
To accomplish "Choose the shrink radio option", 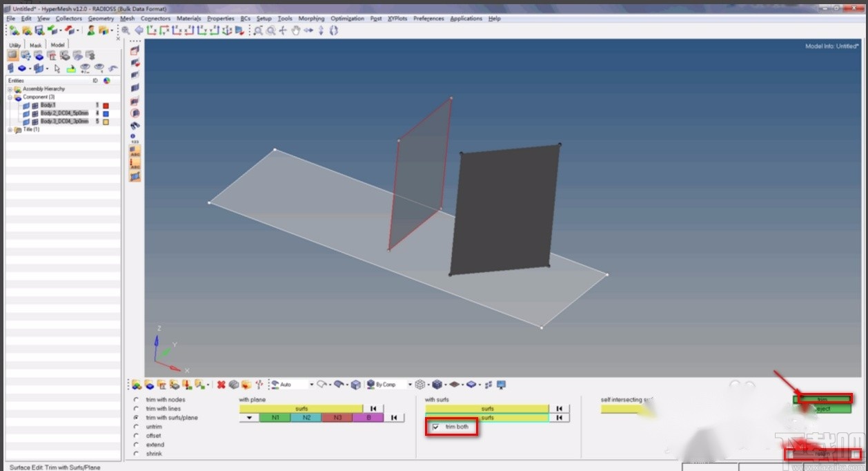I will click(137, 454).
